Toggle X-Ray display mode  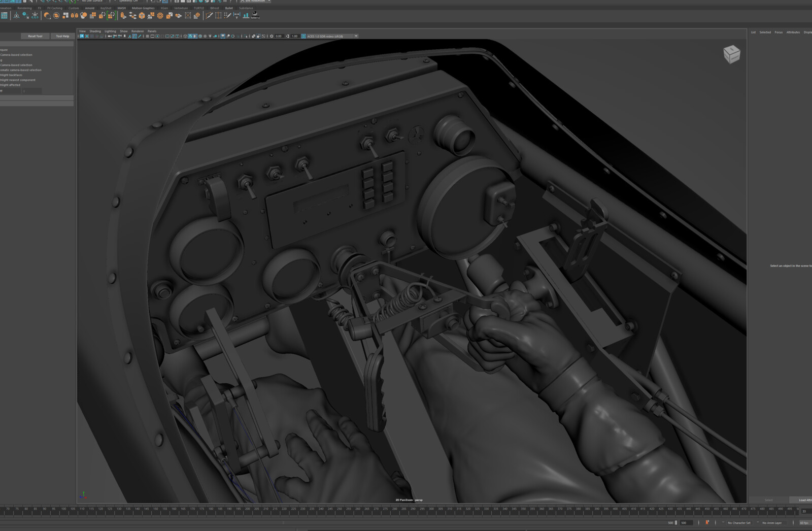click(x=253, y=36)
